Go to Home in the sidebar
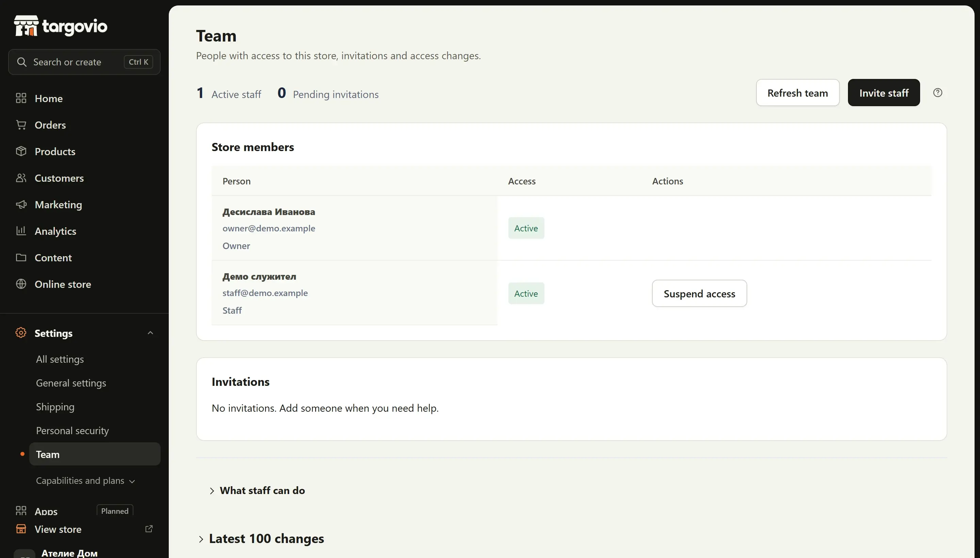 48,98
